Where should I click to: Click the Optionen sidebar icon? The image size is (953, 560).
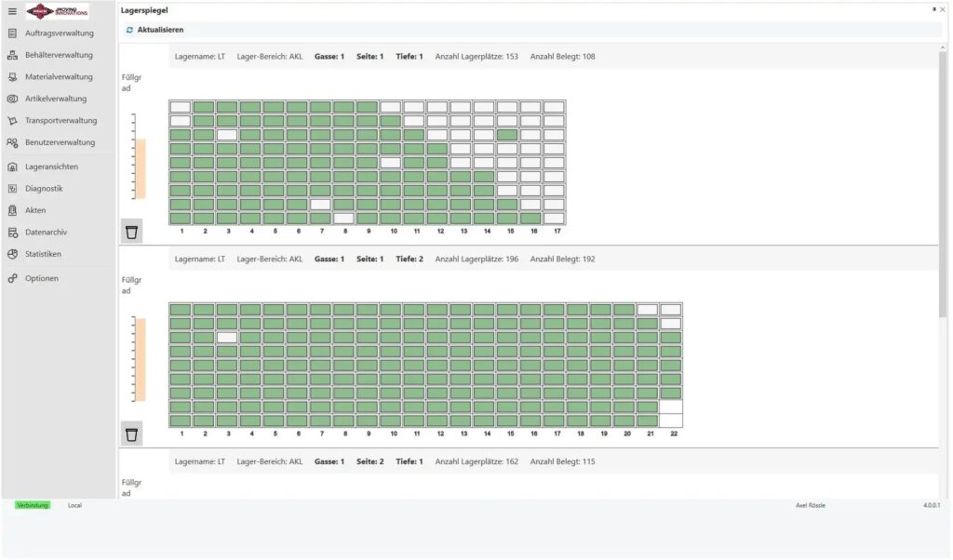point(12,279)
